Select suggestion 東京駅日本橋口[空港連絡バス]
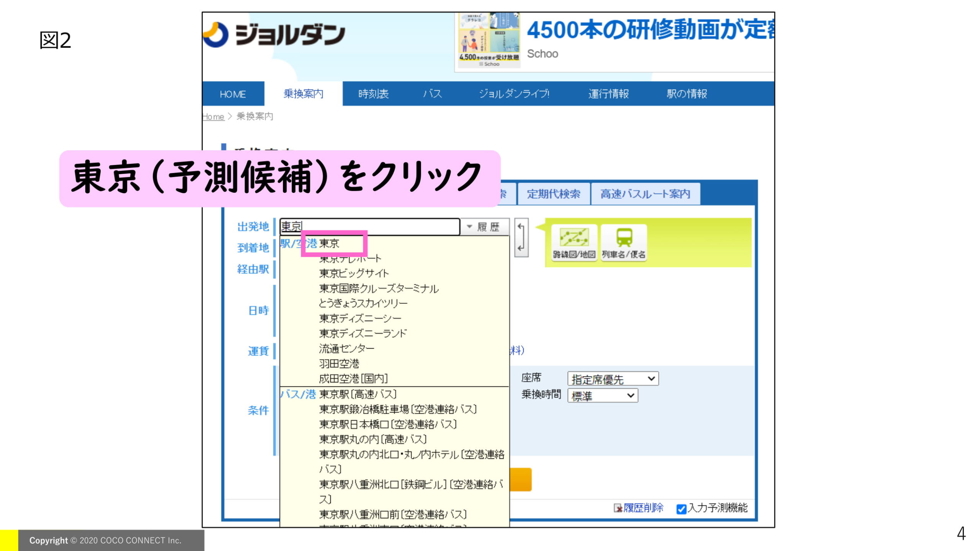 click(x=388, y=424)
